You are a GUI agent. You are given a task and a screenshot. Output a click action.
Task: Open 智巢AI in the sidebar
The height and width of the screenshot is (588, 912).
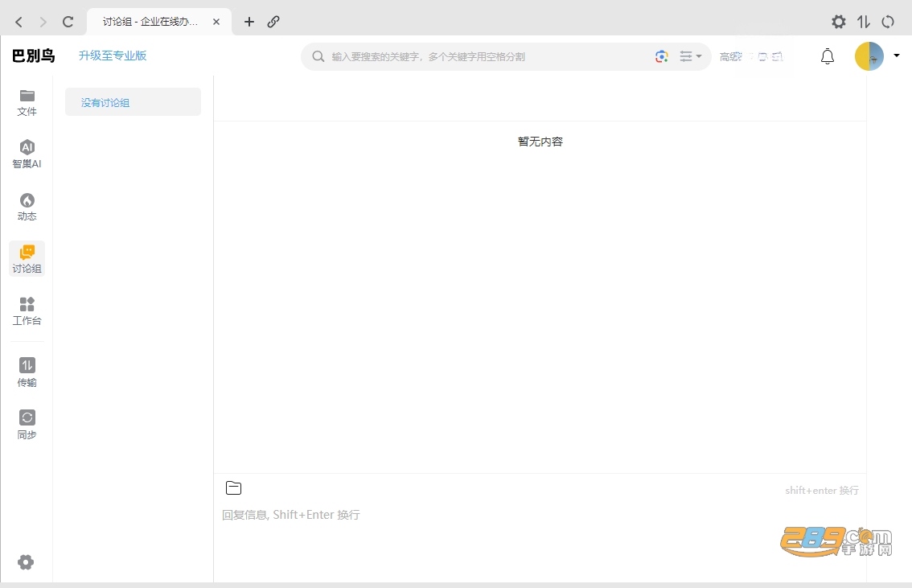(27, 154)
